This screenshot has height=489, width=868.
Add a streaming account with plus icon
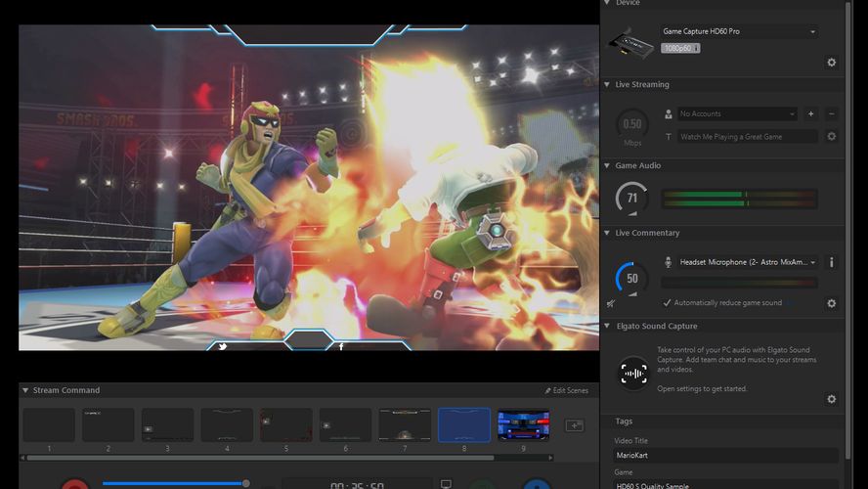[x=810, y=114]
